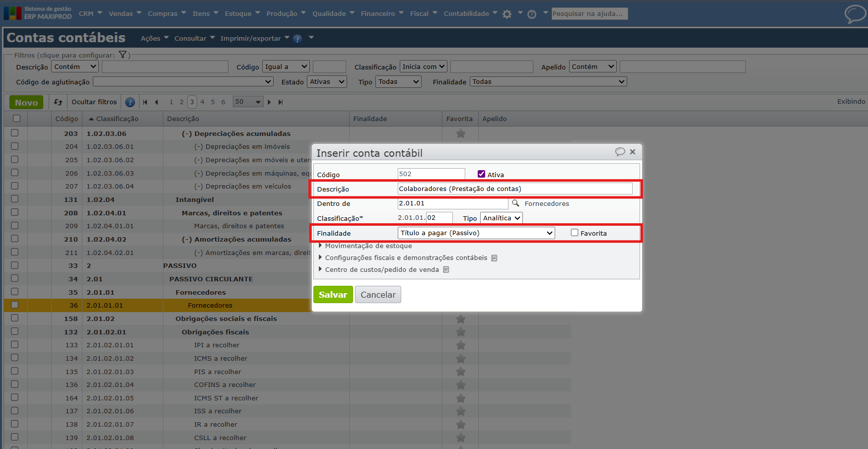Open the Ações menu
Image resolution: width=868 pixels, height=449 pixels.
154,39
